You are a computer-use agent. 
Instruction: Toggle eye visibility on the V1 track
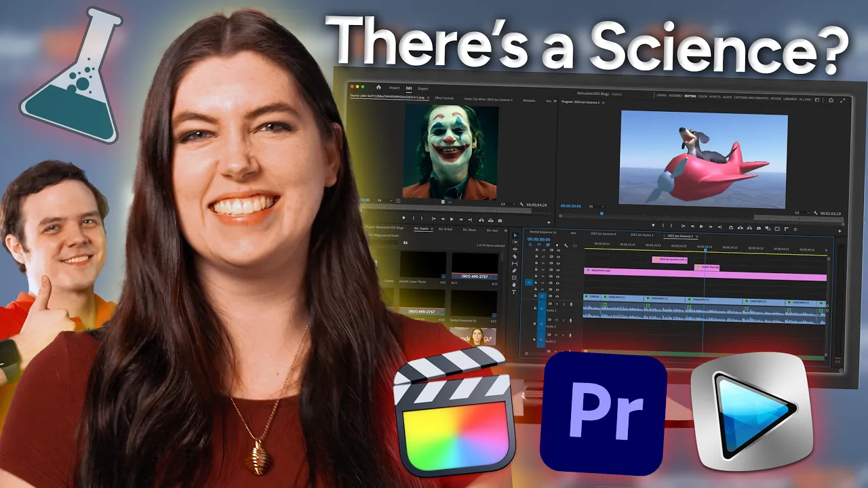coord(557,296)
